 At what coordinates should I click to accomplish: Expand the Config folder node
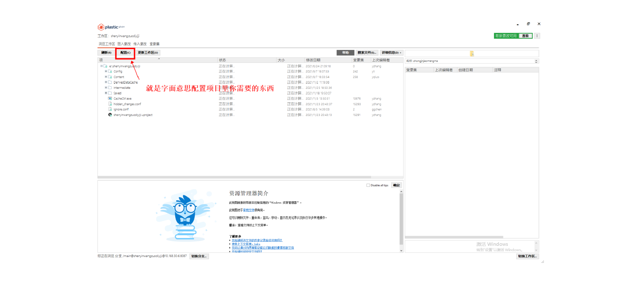click(x=106, y=71)
